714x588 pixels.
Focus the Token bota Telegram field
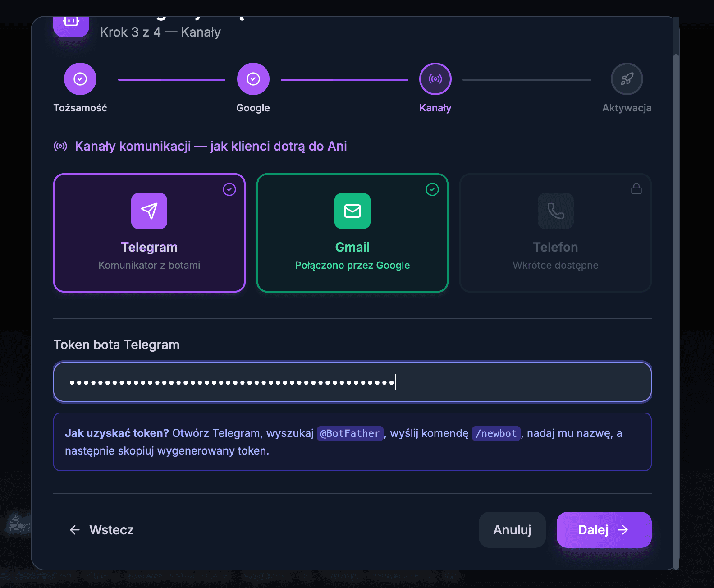point(352,382)
